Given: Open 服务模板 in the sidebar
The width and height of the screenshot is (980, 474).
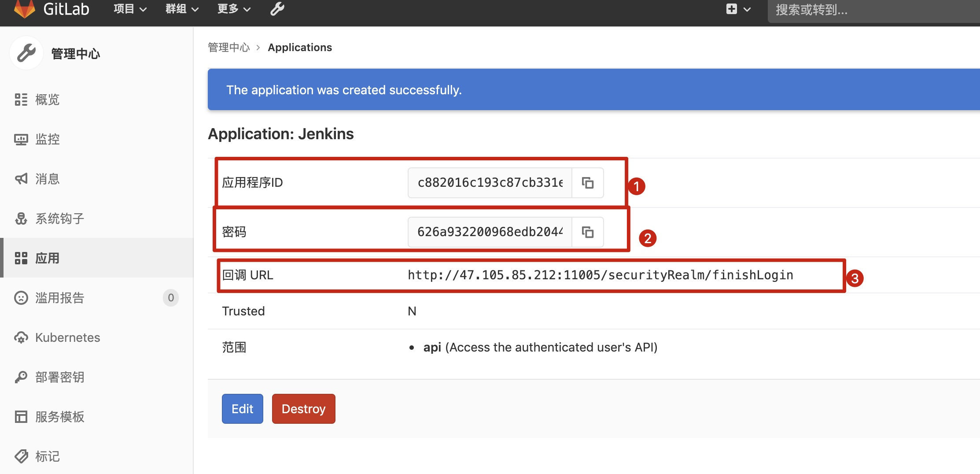Looking at the screenshot, I should [x=96, y=417].
